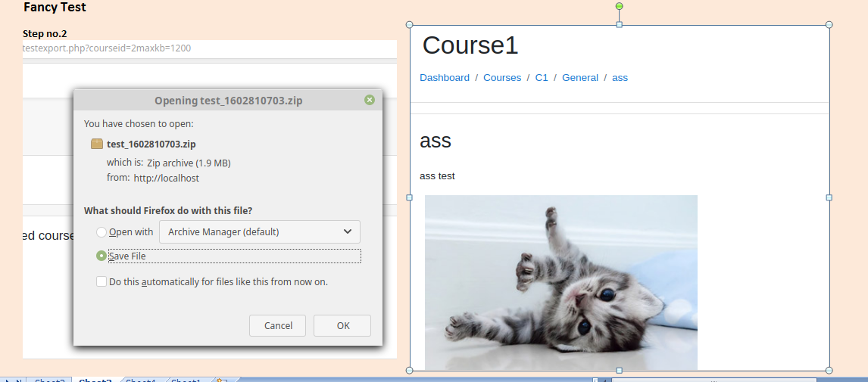This screenshot has height=382, width=868.
Task: Click the file name test_1602810703.zip text
Action: pyautogui.click(x=151, y=144)
